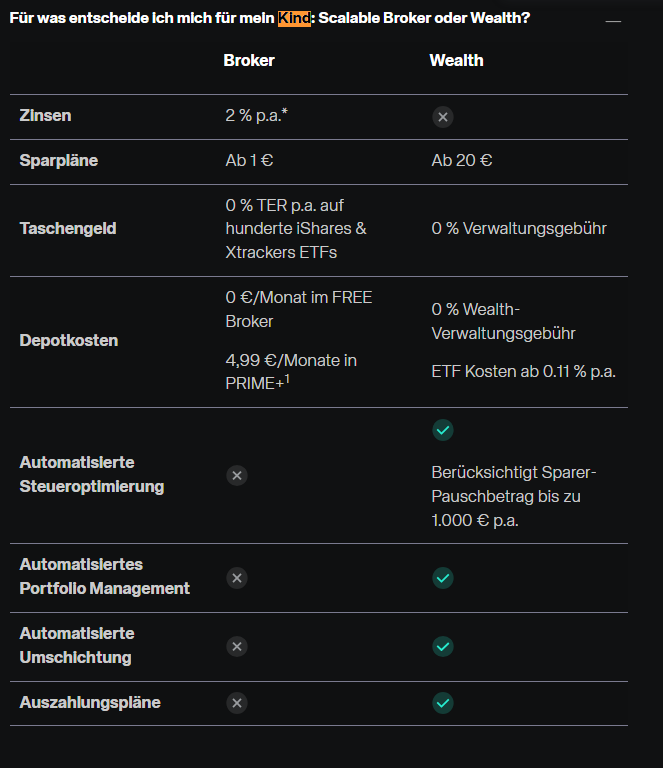This screenshot has height=768, width=663.
Task: Click the 2 % p.a.* interest text
Action: [x=257, y=116]
